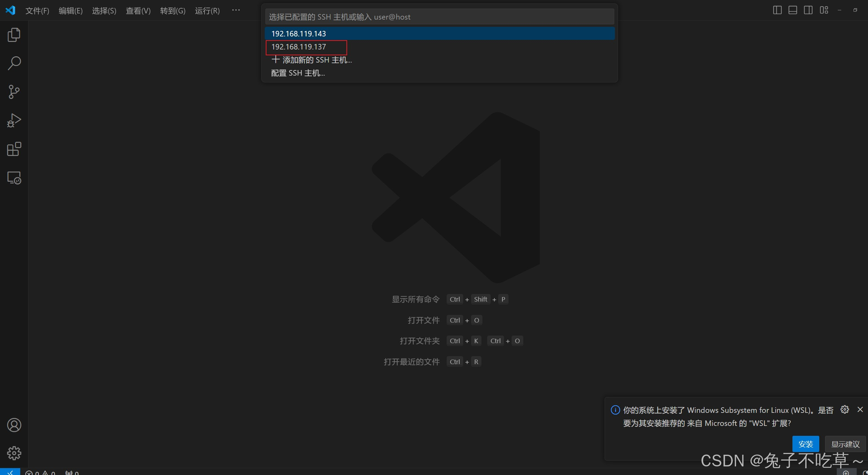Click the blue remote window indicator
Viewport: 868px width, 475px height.
coord(10,472)
